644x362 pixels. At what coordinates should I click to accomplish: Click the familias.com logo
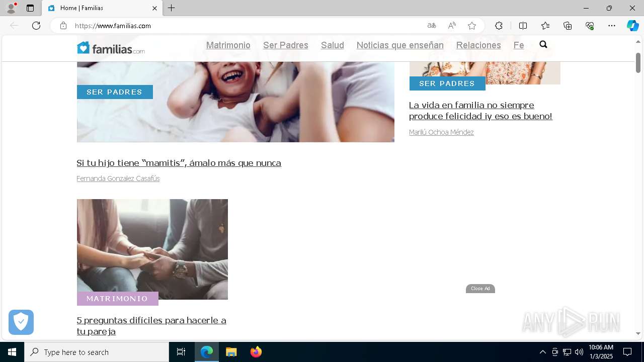111,48
